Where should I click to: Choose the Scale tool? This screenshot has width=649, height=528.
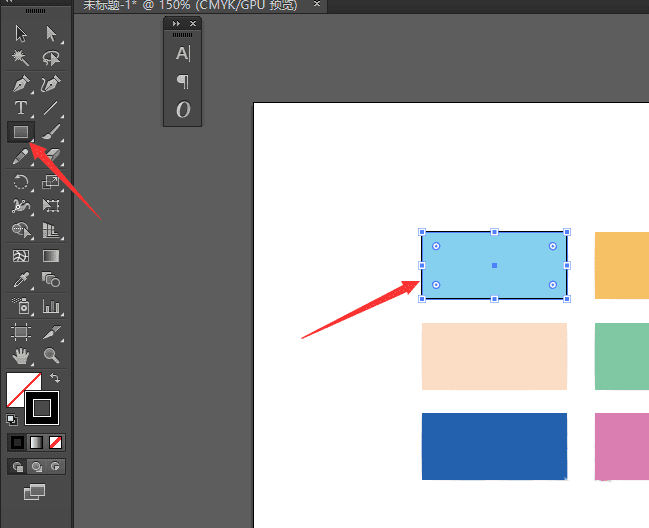51,182
